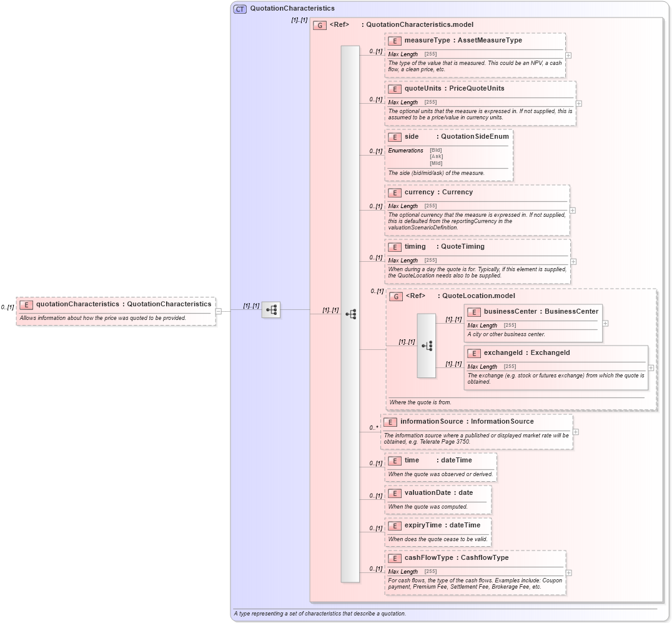Click the 0..* cardinality of informationSource
The image size is (672, 623).
pos(374,428)
